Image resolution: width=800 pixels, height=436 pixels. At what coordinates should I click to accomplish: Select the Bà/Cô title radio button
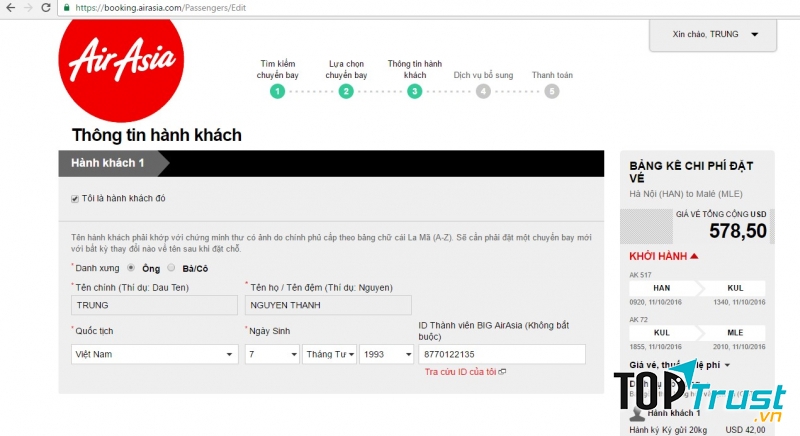[171, 268]
